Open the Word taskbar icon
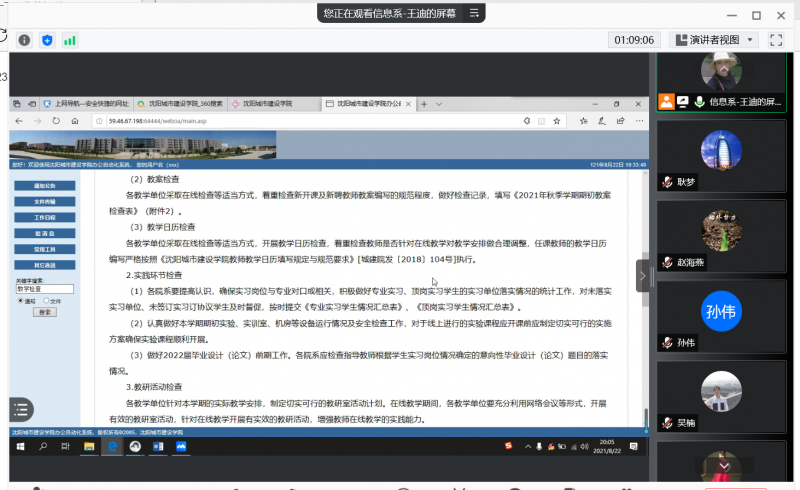 click(x=158, y=446)
